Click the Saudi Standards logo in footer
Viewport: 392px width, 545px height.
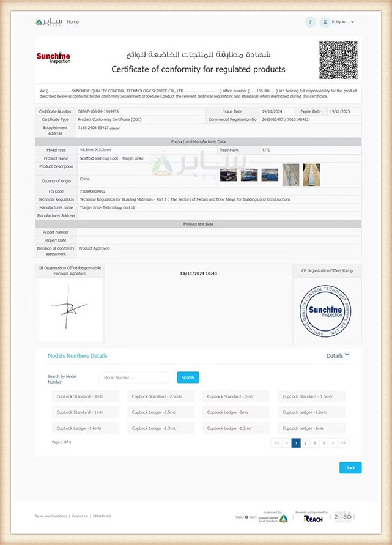point(273,518)
